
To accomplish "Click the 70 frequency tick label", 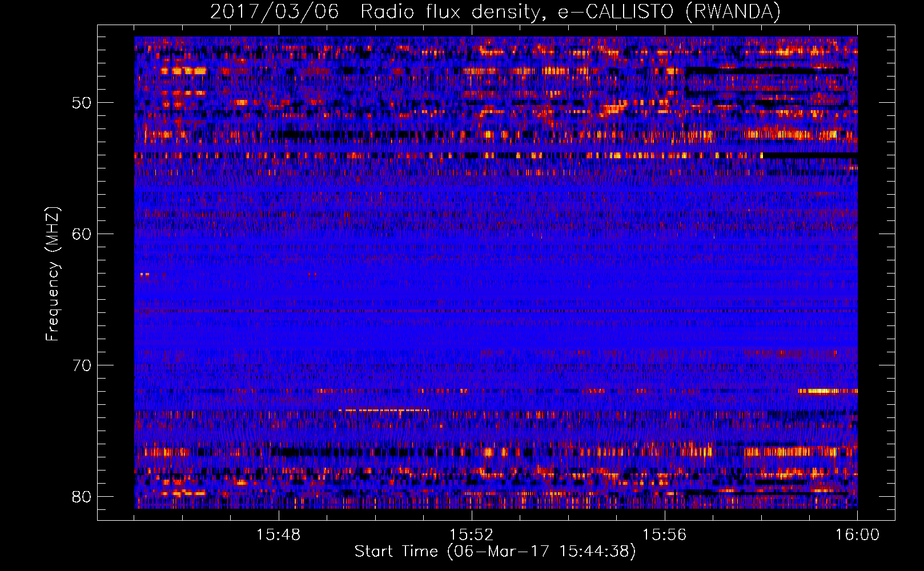I will click(x=82, y=365).
